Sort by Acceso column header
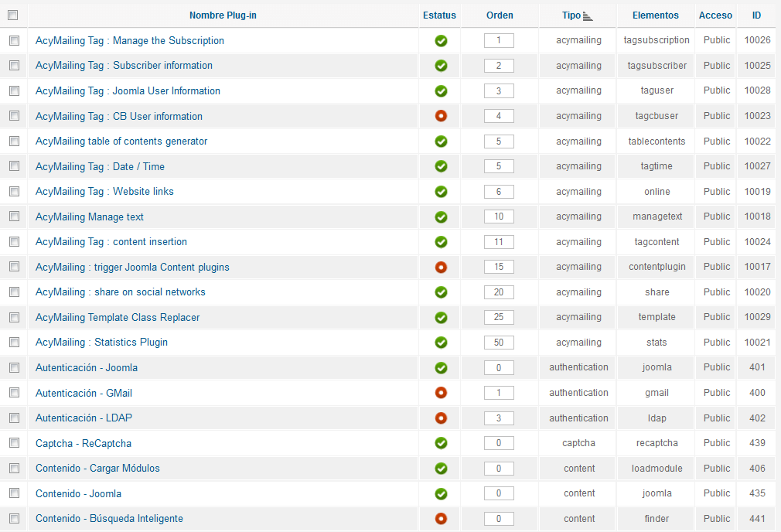 (715, 15)
